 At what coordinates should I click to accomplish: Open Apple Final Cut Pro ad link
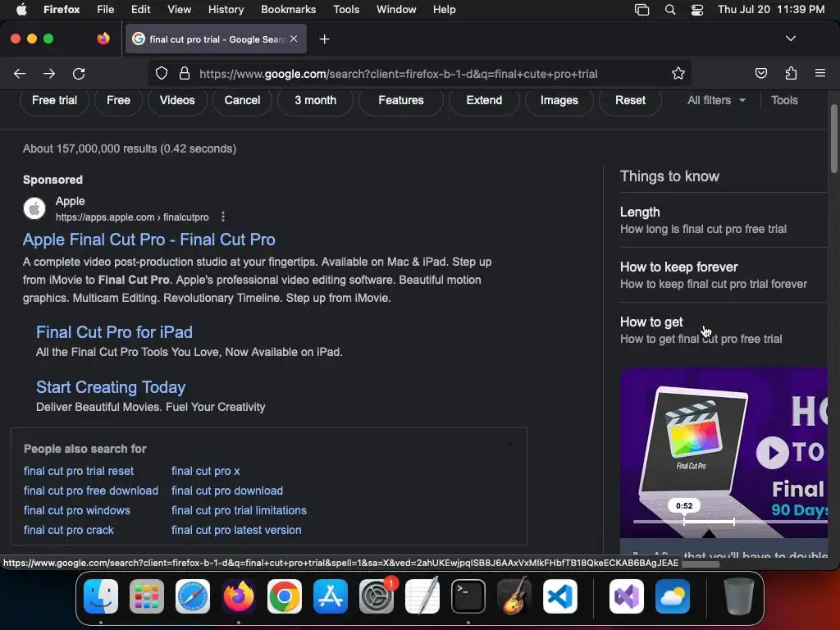(x=149, y=240)
